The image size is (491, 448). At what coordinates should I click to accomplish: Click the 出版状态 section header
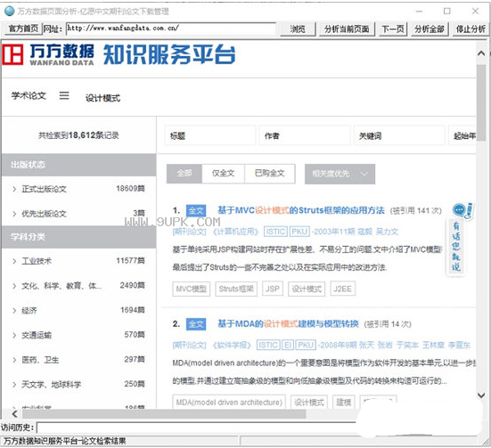(78, 165)
